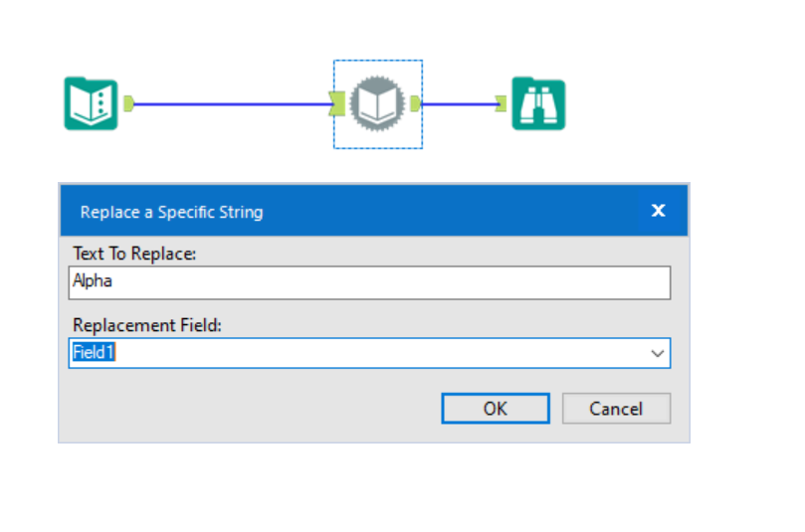
Task: Click the "Text To Replace:" label
Action: (134, 254)
